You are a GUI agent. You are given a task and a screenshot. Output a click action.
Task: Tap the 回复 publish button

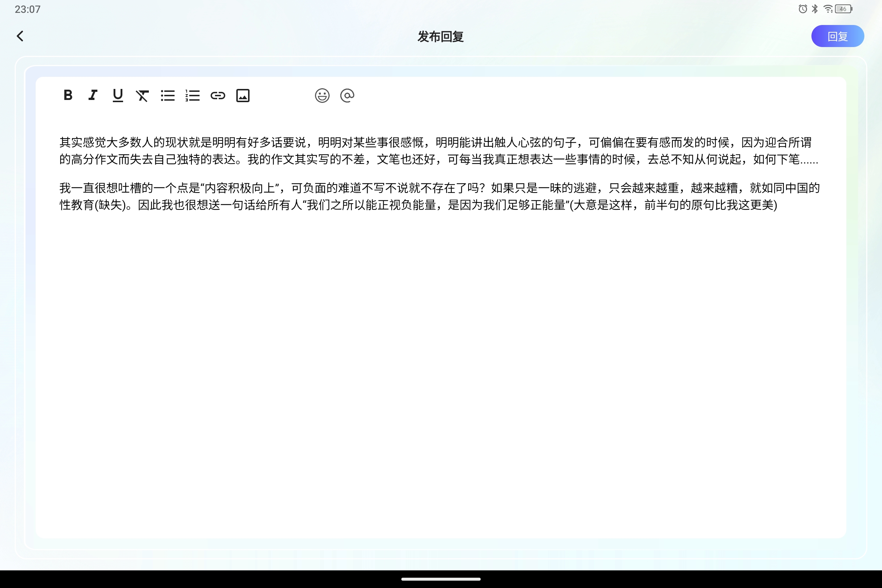pos(838,36)
